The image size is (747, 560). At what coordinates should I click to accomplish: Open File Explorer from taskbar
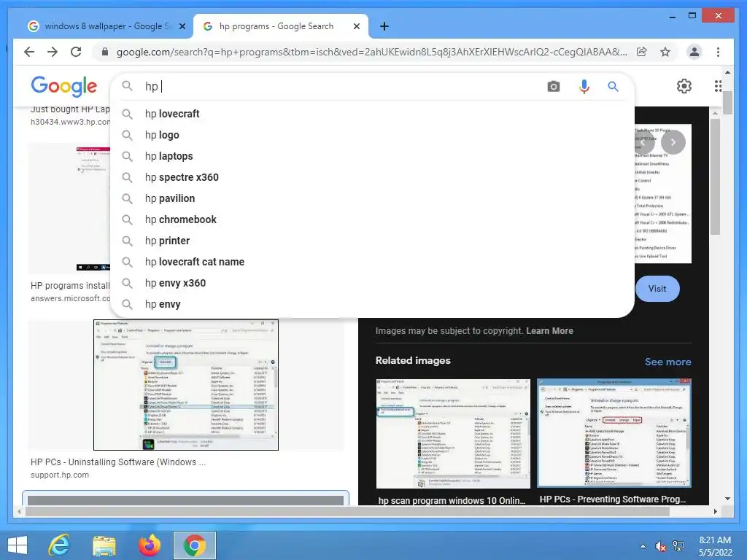(104, 545)
